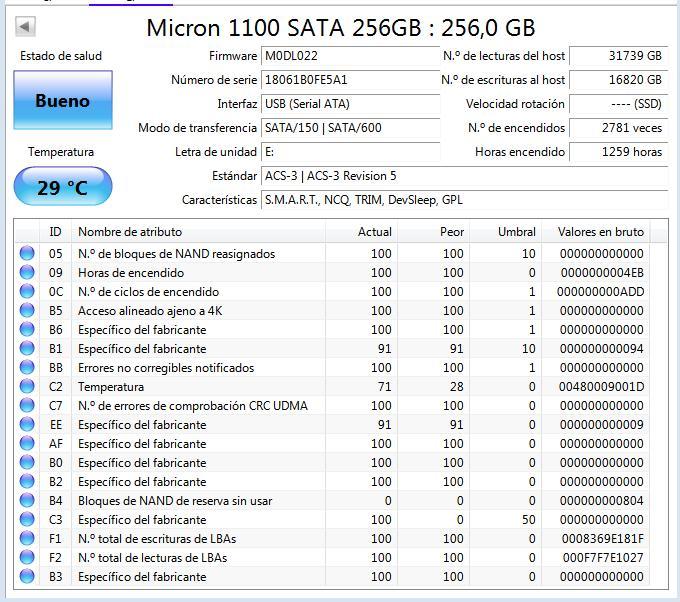Viewport: 680px width, 602px height.
Task: Click the threshold value 50 in row C3
Action: [x=528, y=520]
